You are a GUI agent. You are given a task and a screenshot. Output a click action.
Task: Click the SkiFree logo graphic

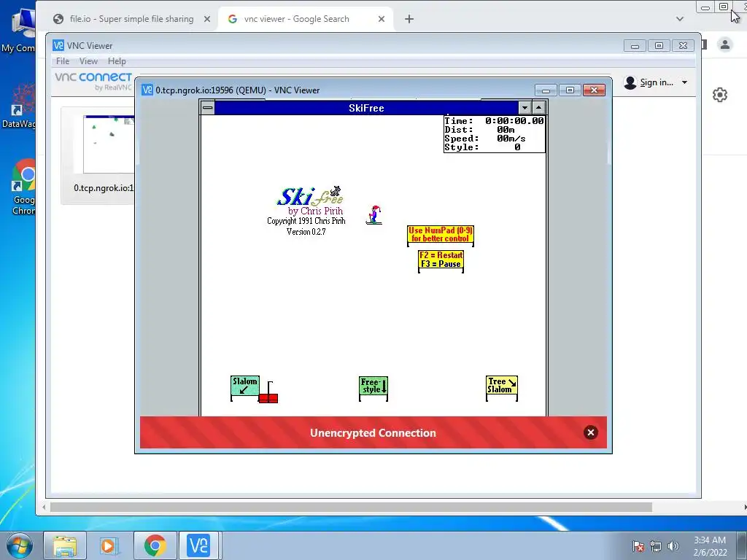point(310,196)
